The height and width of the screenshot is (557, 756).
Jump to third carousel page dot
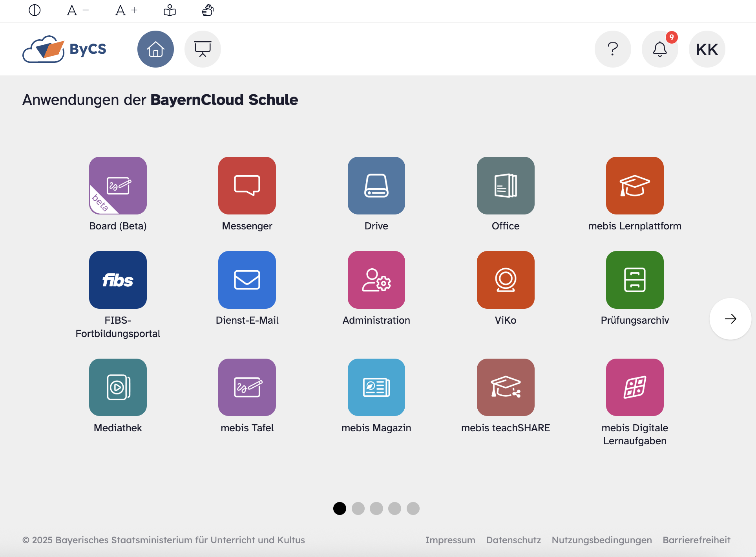tap(376, 508)
